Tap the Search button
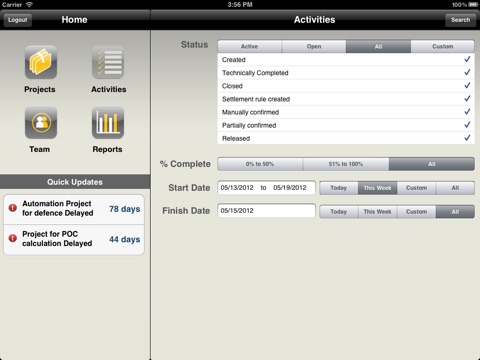480x360 pixels. (x=460, y=20)
